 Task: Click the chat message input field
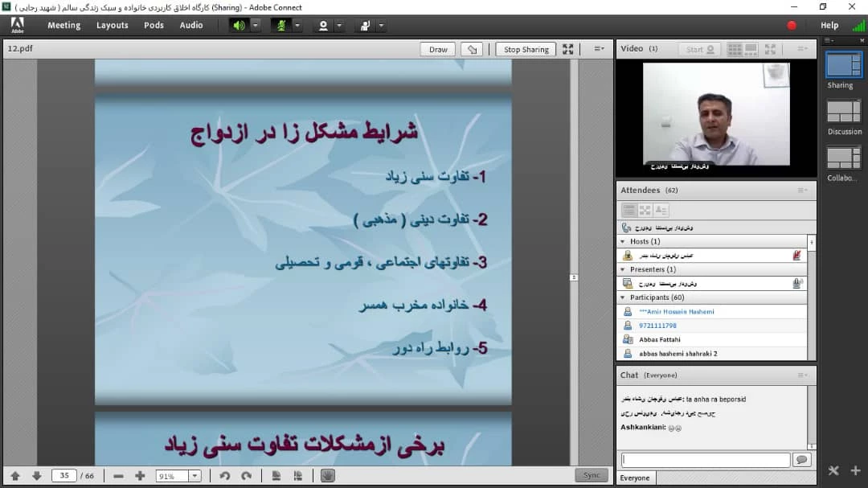click(x=705, y=460)
